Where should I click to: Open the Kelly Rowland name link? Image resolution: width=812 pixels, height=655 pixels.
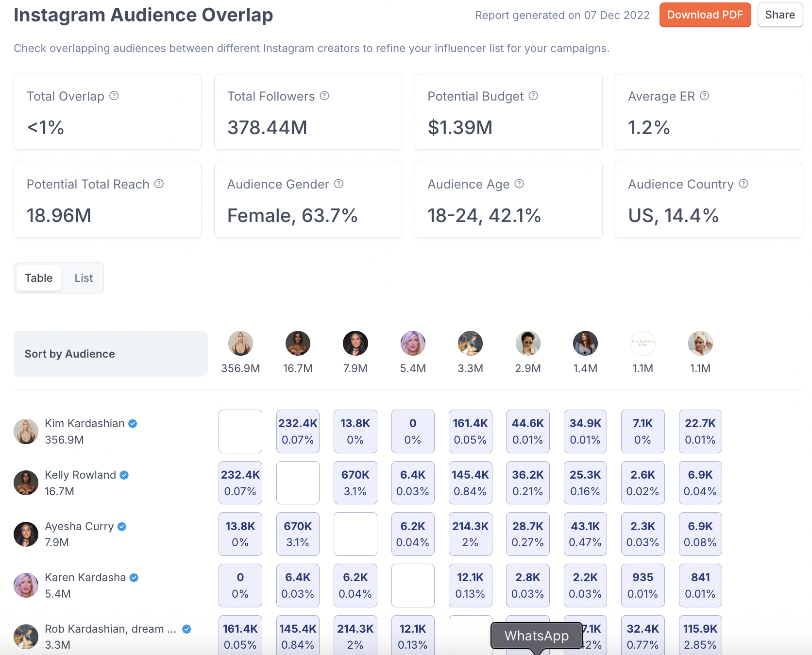tap(81, 475)
